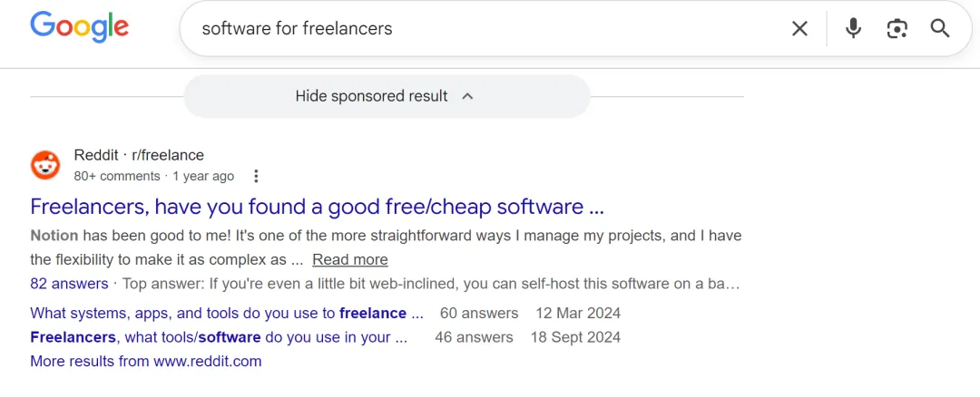
Task: Toggle the "Hide sponsored result" label
Action: [x=371, y=96]
